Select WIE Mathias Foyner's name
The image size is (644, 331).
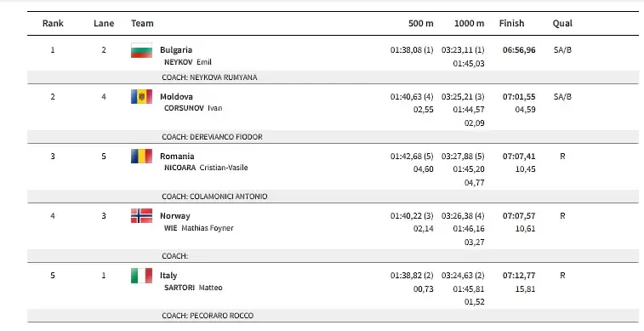click(x=198, y=228)
